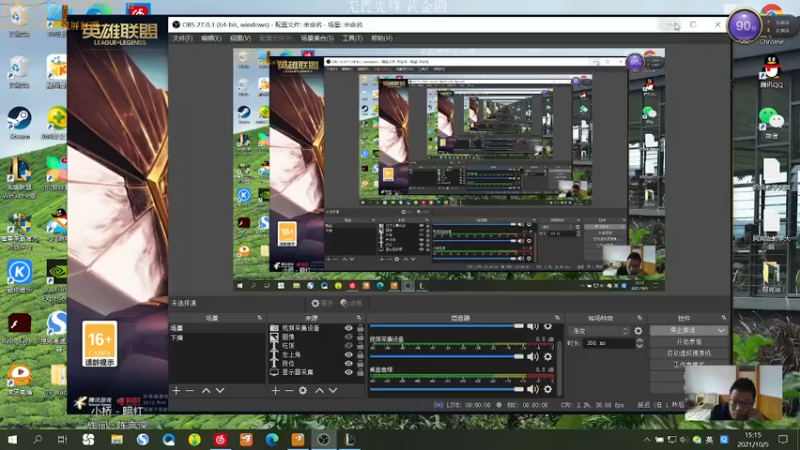Move source down in the Sources panel
Screen dimensions: 800x450
coord(333,390)
